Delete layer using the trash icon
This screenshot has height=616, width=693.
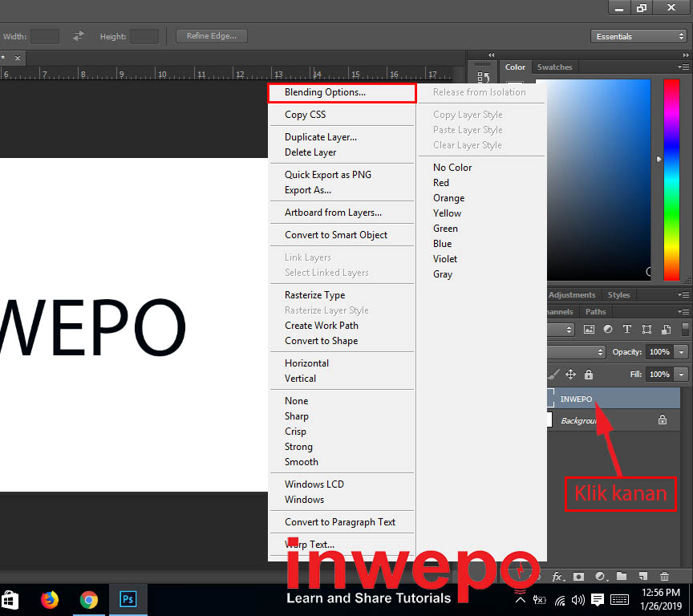tap(664, 576)
